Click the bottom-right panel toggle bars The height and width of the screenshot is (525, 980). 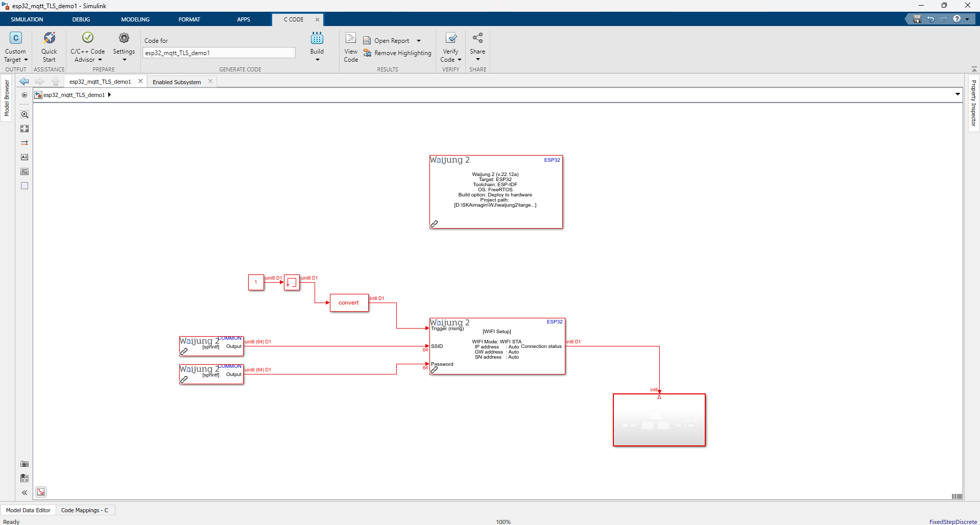tap(957, 496)
